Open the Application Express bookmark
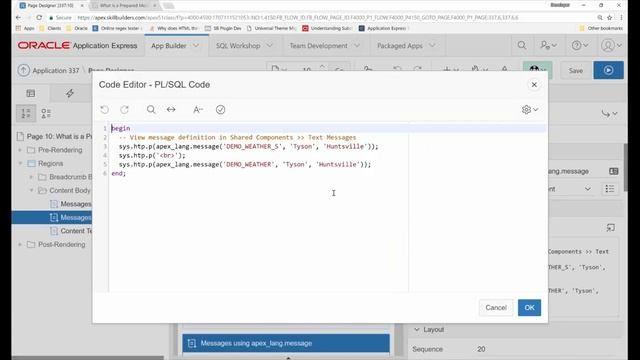Screen dimensions: 640x360 (x=383, y=28)
